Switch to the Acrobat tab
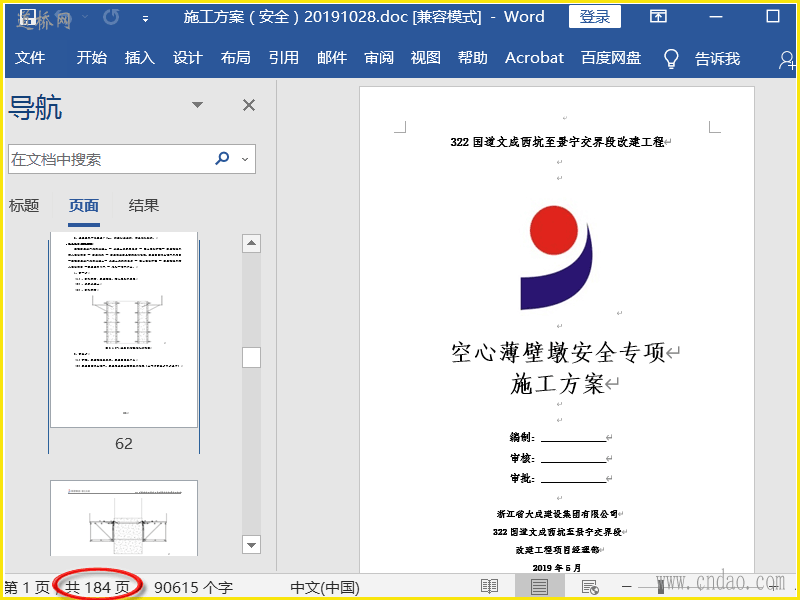Viewport: 800px width, 600px height. 534,58
